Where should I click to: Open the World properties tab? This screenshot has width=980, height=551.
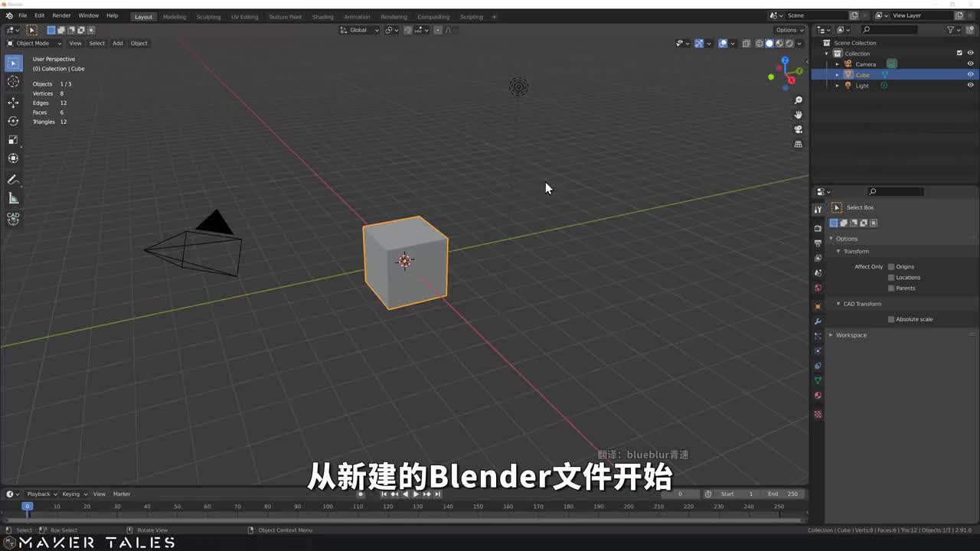point(818,288)
